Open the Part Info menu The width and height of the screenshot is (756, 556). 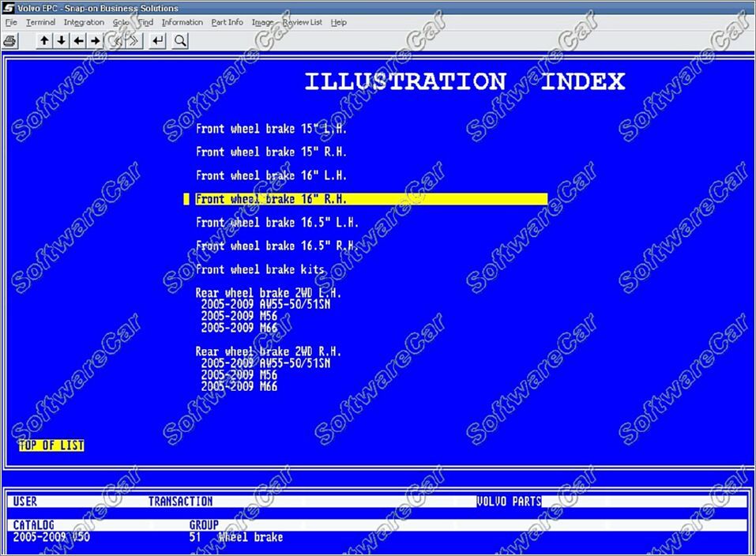(227, 22)
